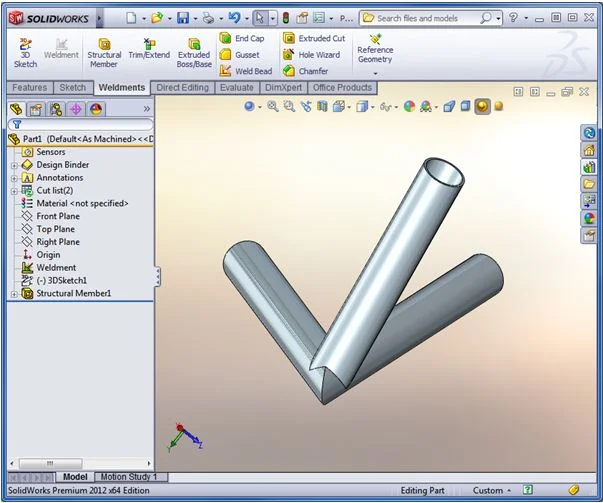
Task: Switch to the Features tab
Action: tap(30, 88)
